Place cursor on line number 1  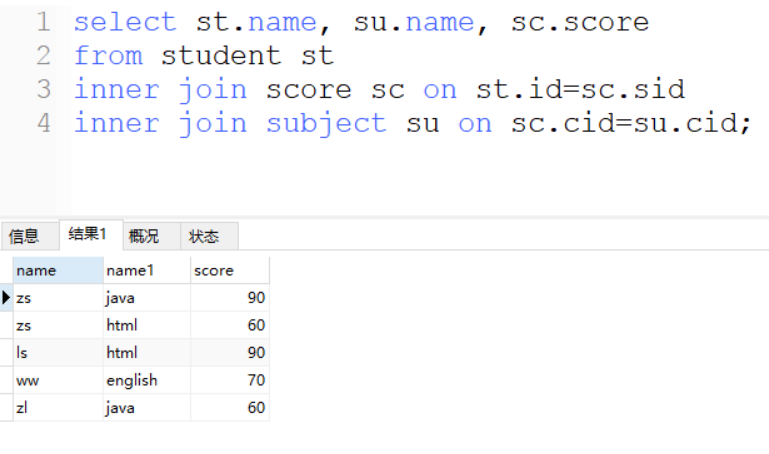(44, 22)
